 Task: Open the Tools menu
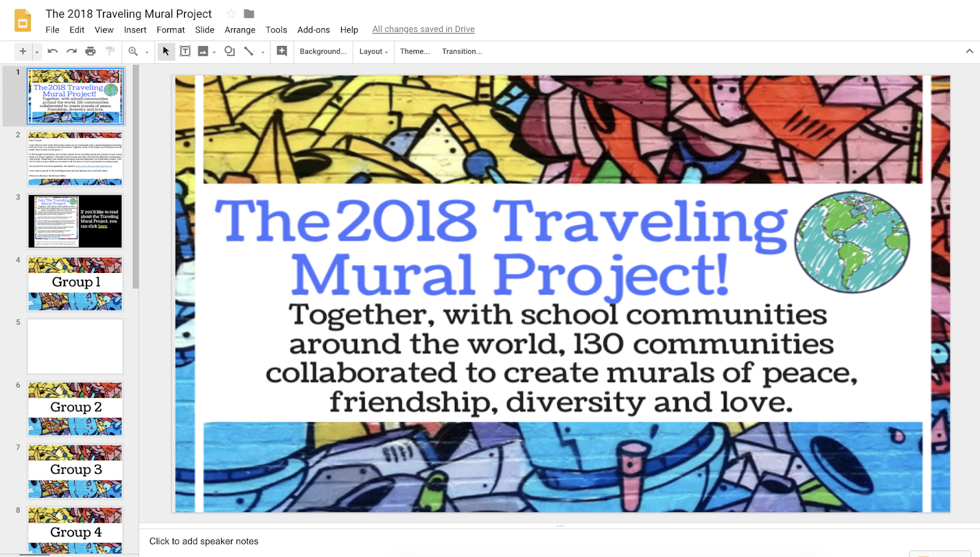click(276, 29)
